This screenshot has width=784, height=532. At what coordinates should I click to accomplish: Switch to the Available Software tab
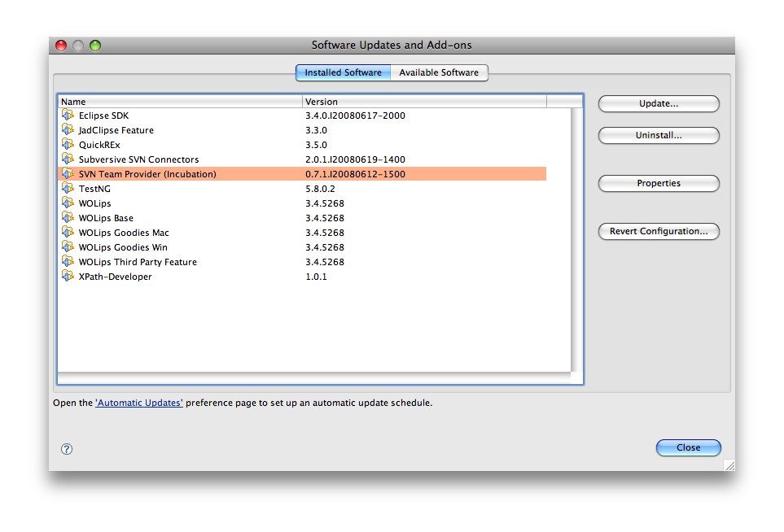[440, 72]
